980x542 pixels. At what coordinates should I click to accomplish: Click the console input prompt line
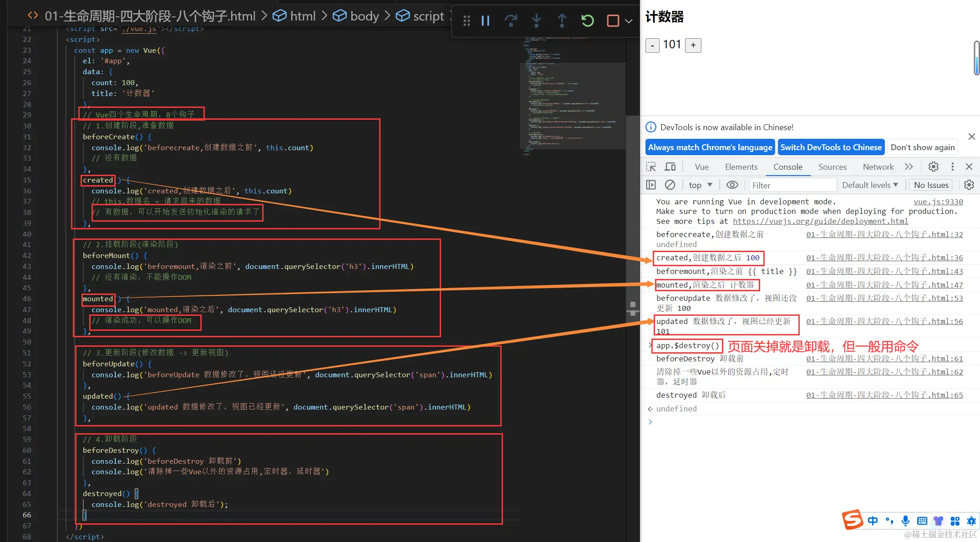pos(810,422)
